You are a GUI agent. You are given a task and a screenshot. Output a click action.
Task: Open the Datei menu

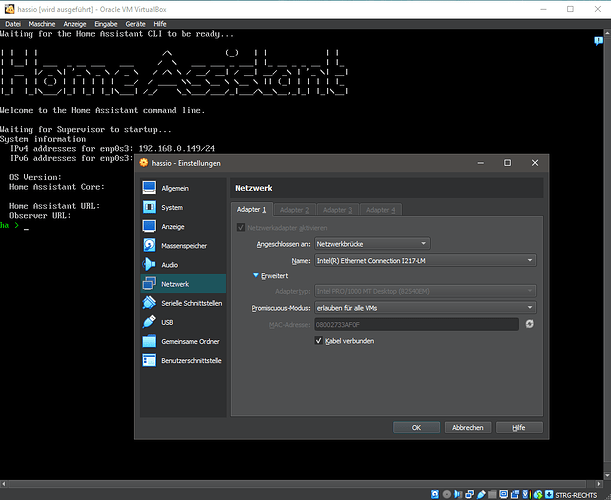[13, 24]
